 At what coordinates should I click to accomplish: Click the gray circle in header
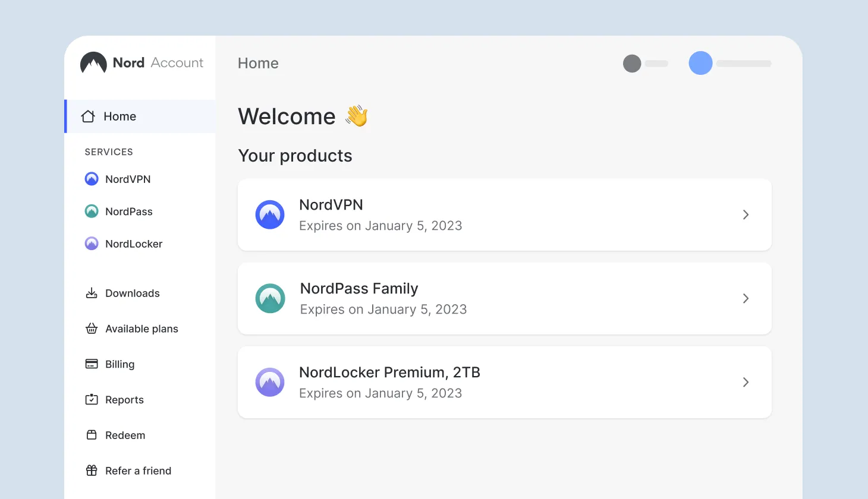(x=632, y=64)
